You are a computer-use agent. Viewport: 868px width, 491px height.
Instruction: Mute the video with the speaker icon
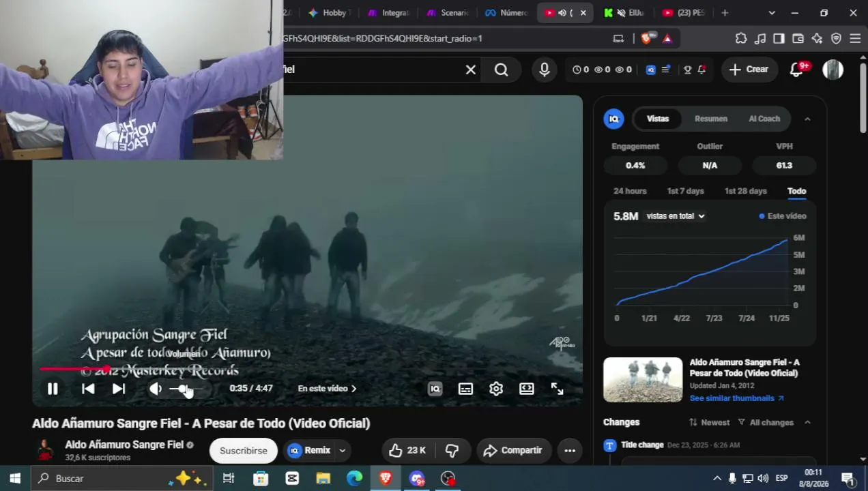[156, 389]
